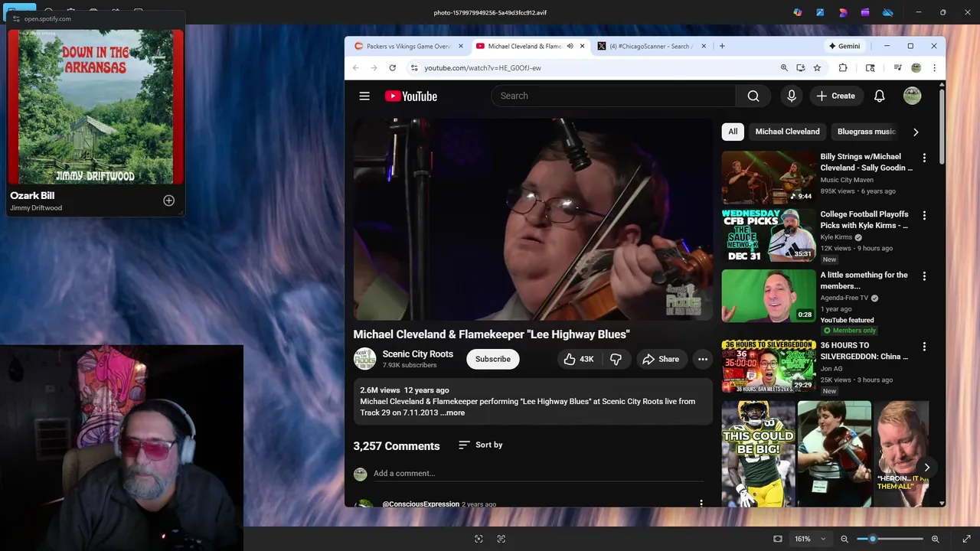Viewport: 980px width, 551px height.
Task: Click the Chrome address bar URL
Action: click(x=482, y=67)
